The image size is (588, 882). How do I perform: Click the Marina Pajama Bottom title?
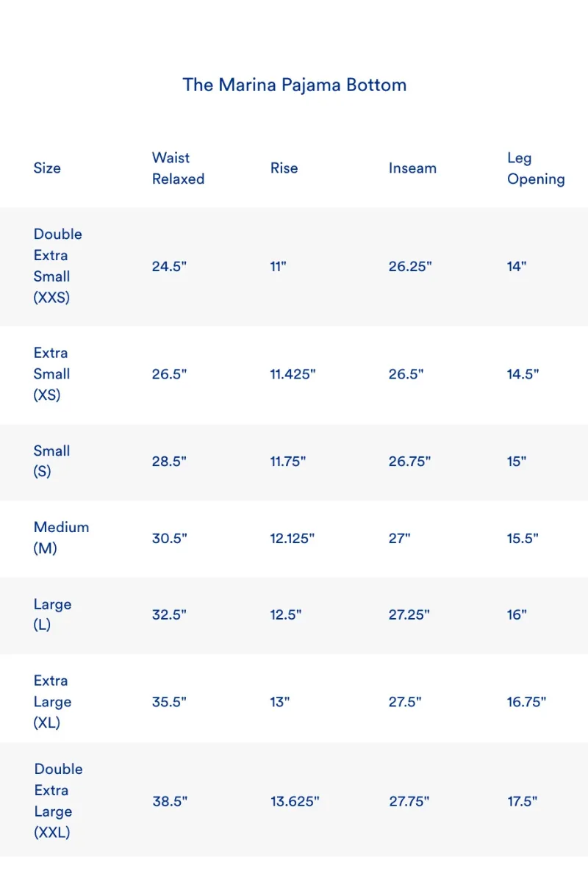click(294, 85)
